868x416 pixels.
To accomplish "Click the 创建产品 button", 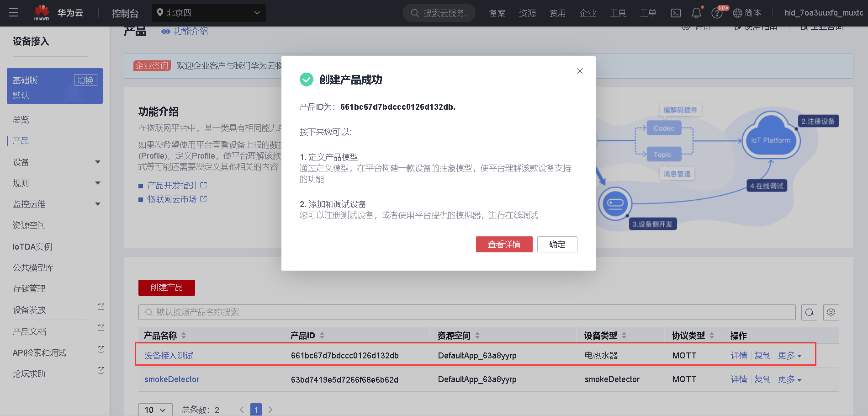I will click(x=167, y=288).
